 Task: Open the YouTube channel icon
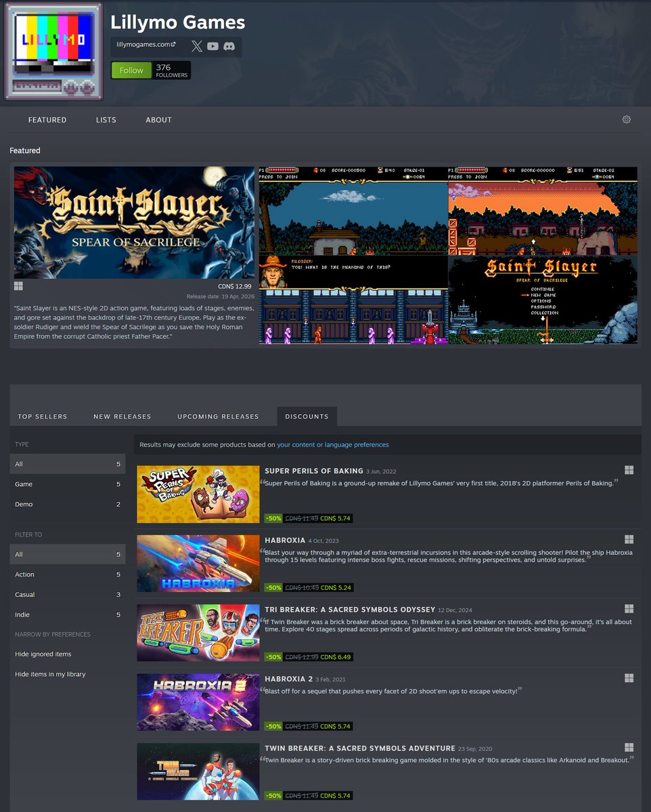click(x=213, y=46)
